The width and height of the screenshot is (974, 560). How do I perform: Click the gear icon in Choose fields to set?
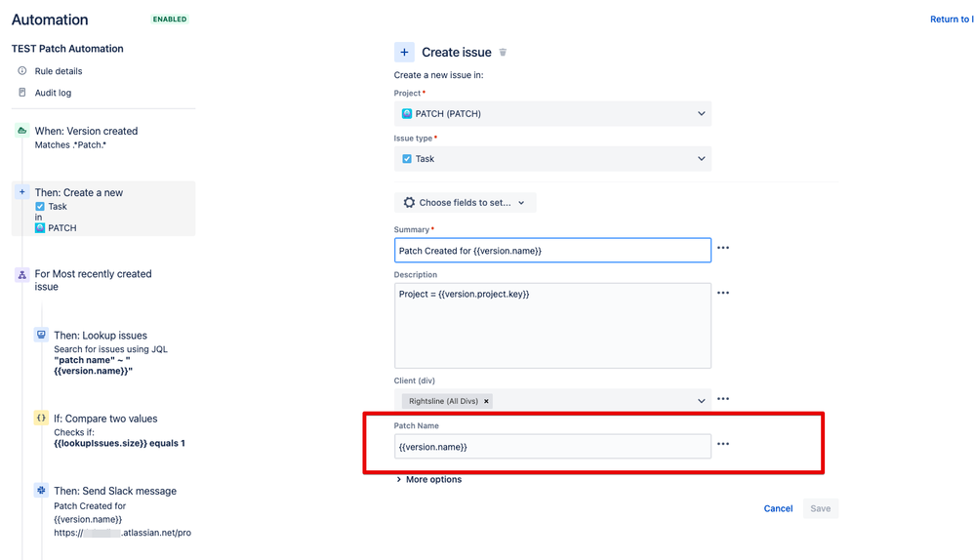409,202
